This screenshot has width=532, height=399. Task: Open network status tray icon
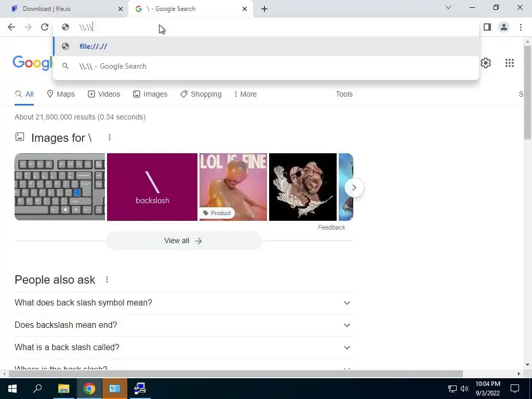point(453,389)
